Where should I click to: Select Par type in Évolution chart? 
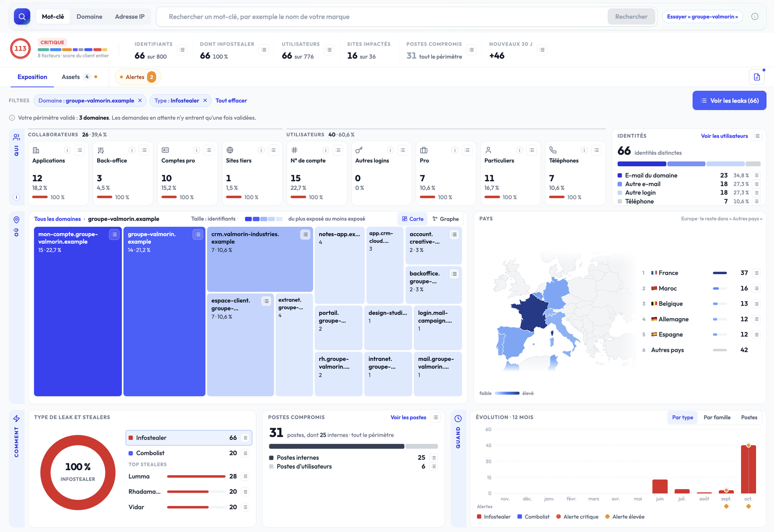(682, 417)
